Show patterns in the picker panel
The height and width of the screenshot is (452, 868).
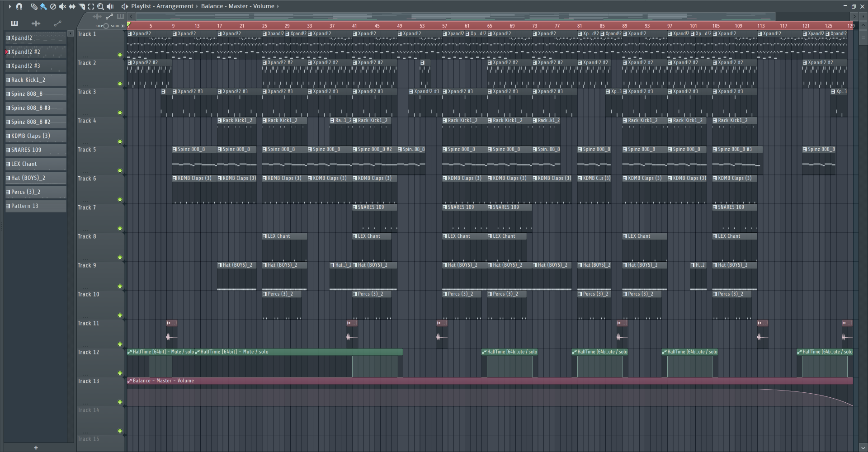point(14,24)
